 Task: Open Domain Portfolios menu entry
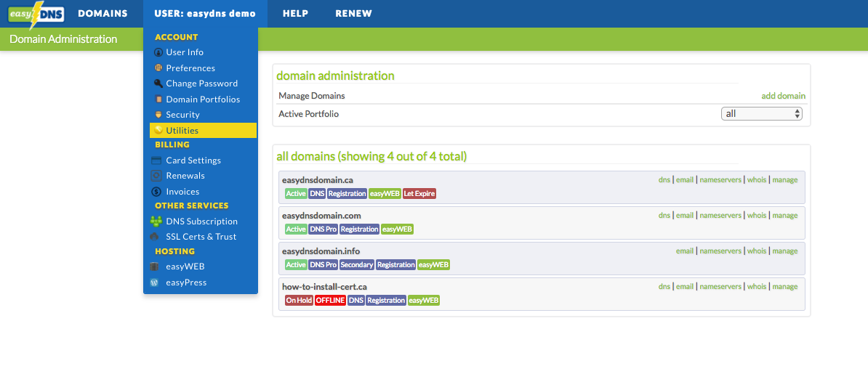(203, 99)
